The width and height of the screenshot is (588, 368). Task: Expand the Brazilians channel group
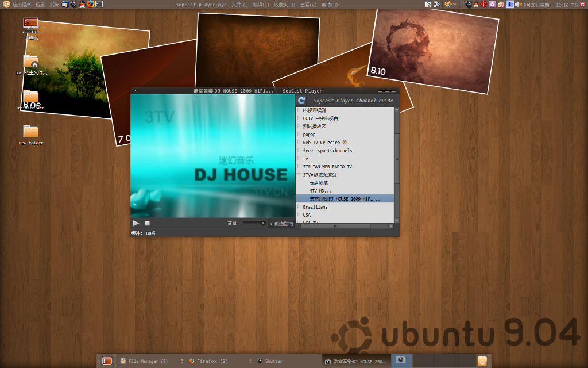(x=299, y=206)
